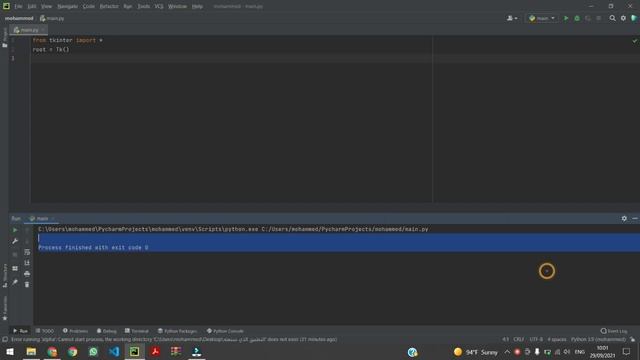Click main.py in the navigation breadcrumb
640x360 pixels.
click(52, 18)
